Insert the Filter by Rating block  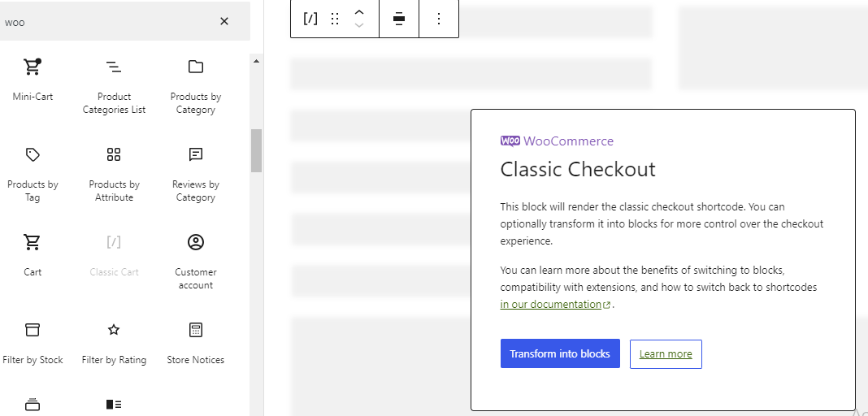[x=114, y=344]
